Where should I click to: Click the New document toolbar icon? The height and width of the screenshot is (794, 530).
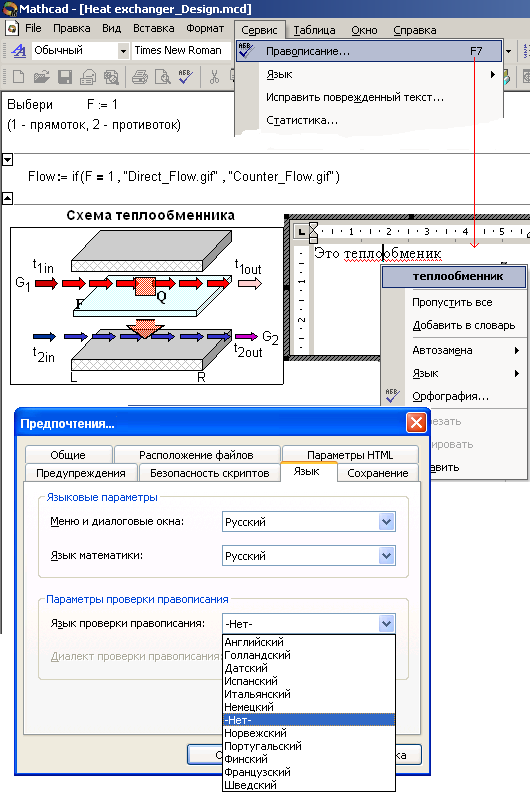click(18, 77)
